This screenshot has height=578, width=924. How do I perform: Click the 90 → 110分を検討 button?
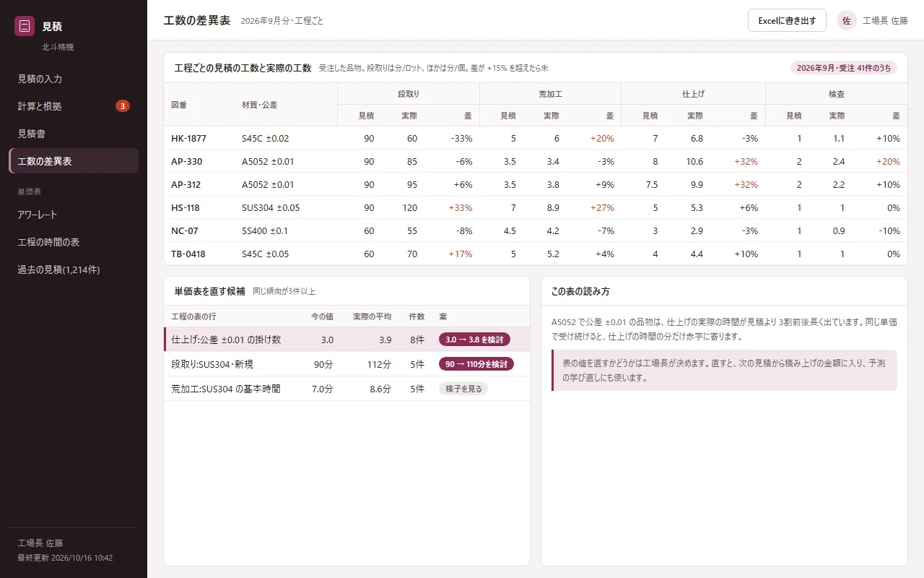[476, 364]
